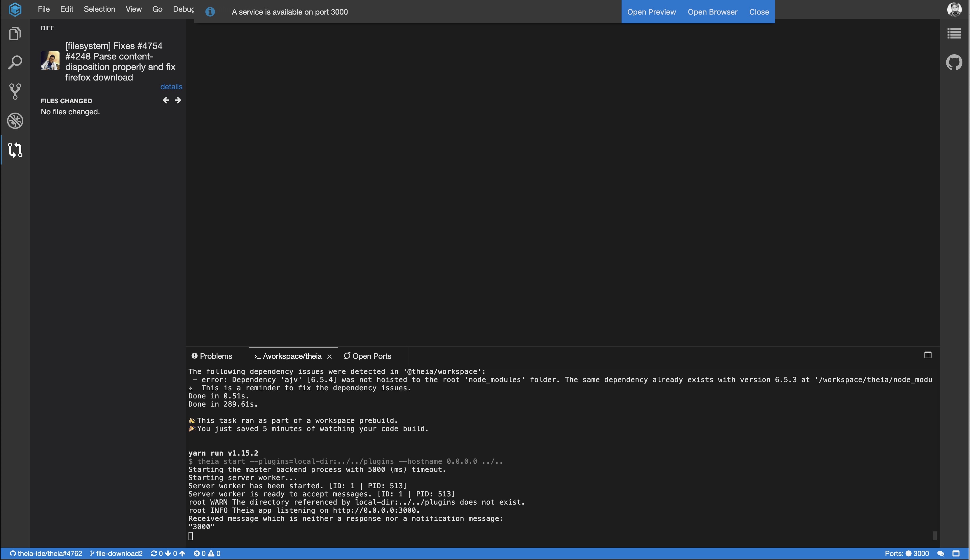Open the Edit menu
970x560 pixels.
pos(67,9)
